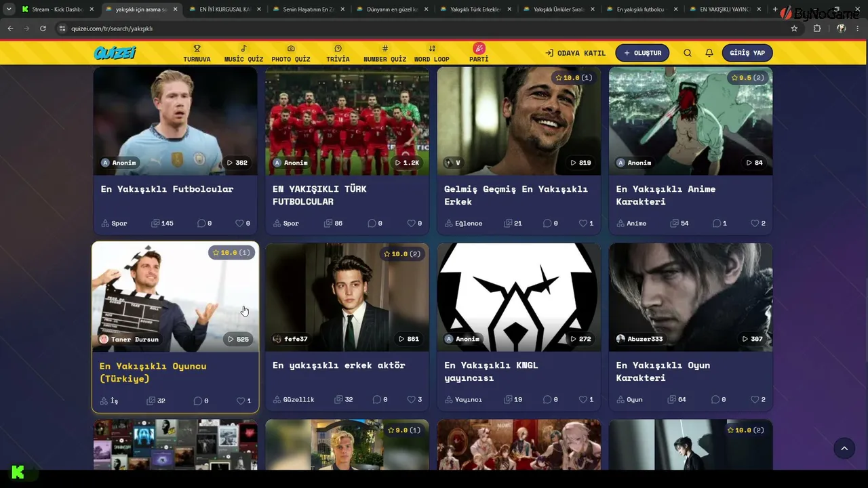
Task: Go back to previous page
Action: pyautogui.click(x=10, y=28)
